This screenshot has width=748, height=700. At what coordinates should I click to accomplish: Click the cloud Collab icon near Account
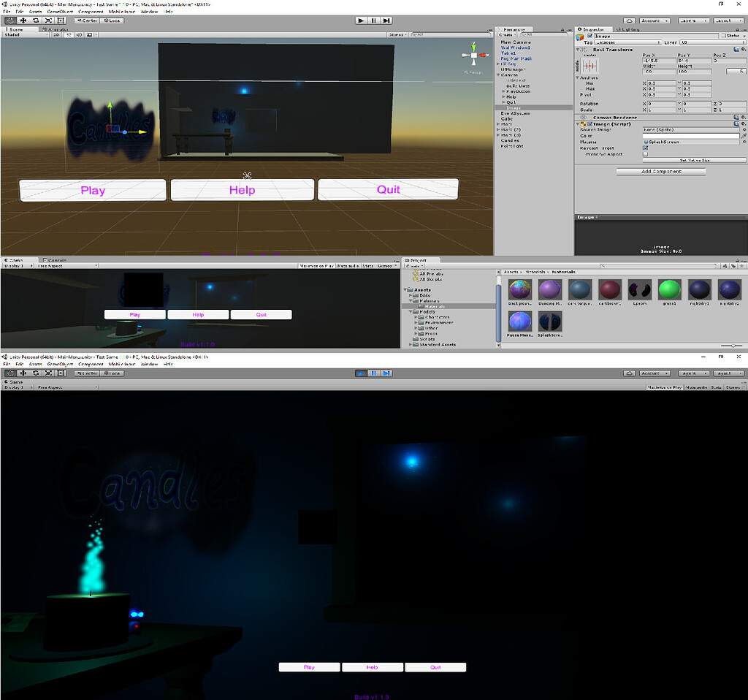coord(630,20)
